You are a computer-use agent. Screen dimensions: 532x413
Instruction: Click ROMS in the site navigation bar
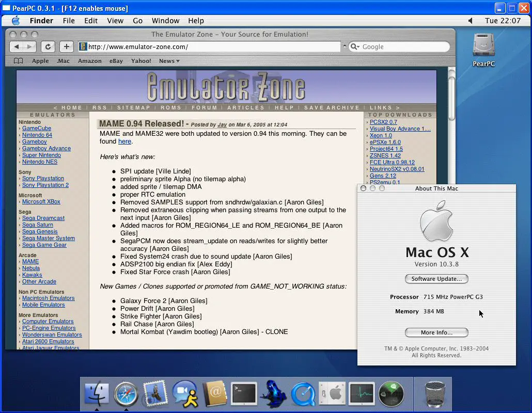pyautogui.click(x=170, y=107)
